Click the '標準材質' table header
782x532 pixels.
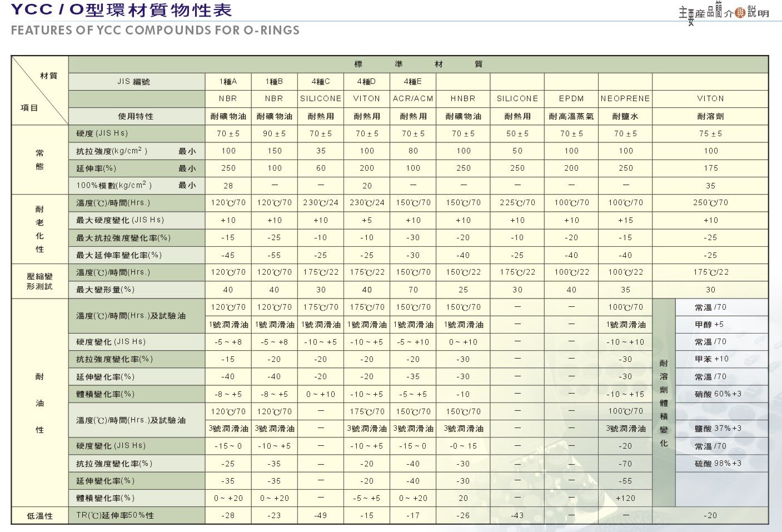coord(418,64)
